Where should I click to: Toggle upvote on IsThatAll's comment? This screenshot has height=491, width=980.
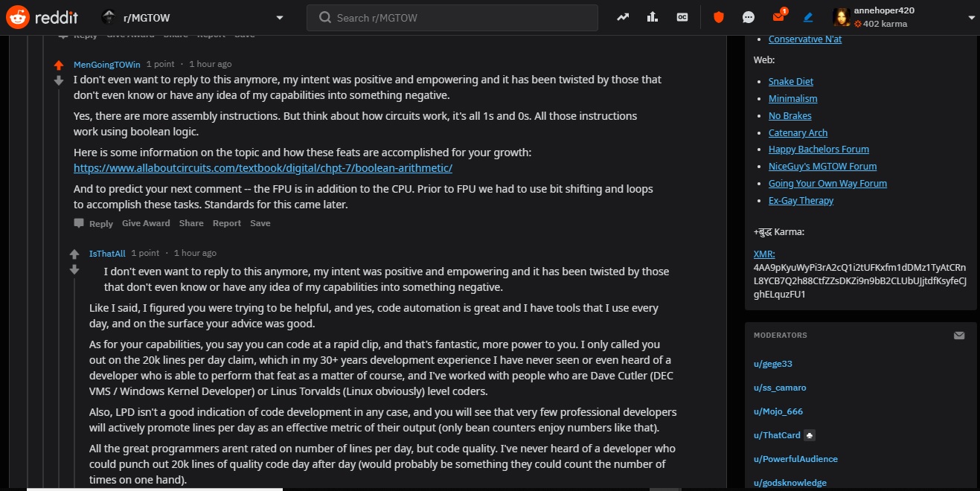pyautogui.click(x=74, y=254)
